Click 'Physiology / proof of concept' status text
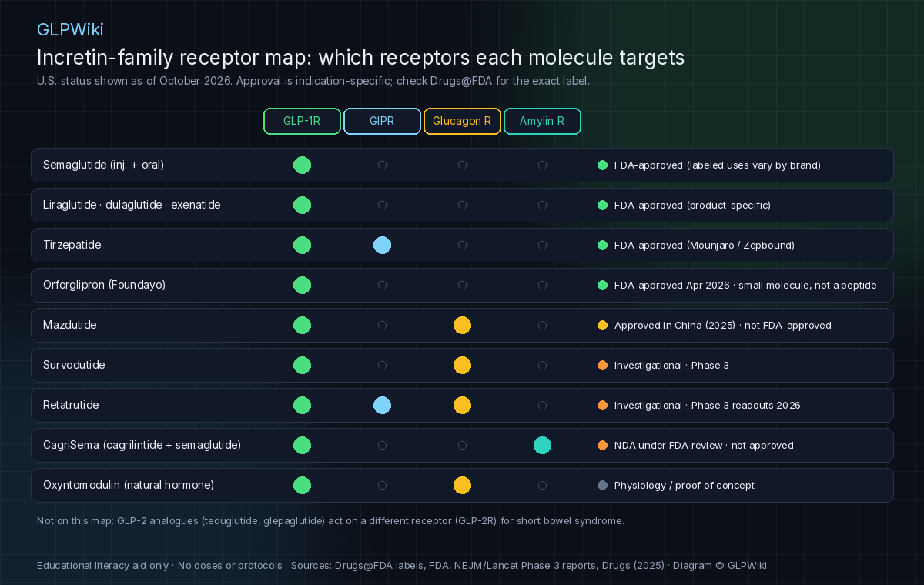Screen dimensions: 924x585 [685, 485]
